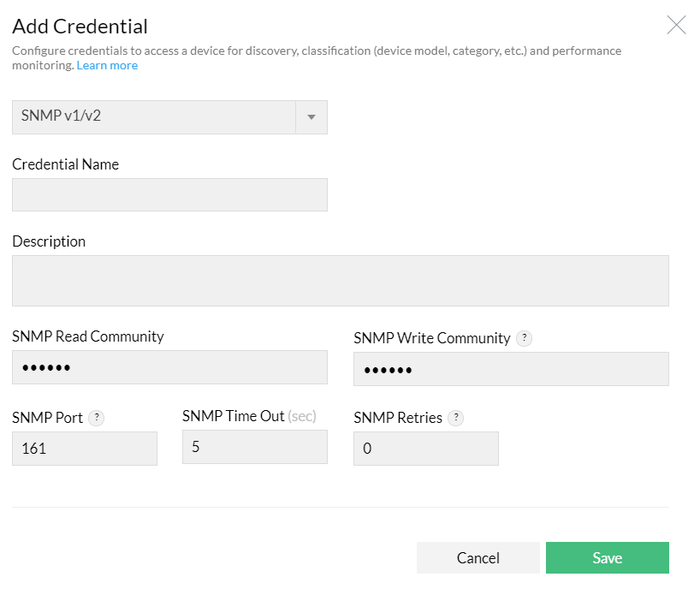Screen dimensions: 700x589
Task: Click the SNMP Port help icon
Action: 97,418
